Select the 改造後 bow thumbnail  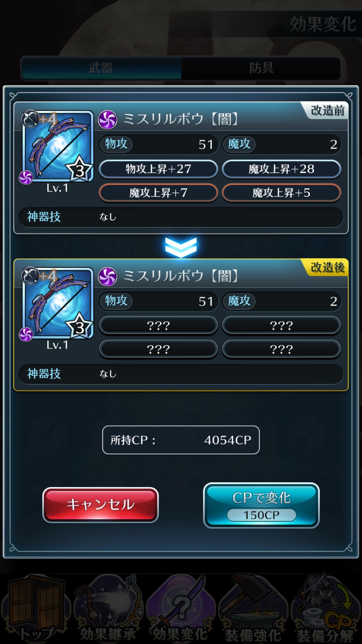[x=58, y=303]
